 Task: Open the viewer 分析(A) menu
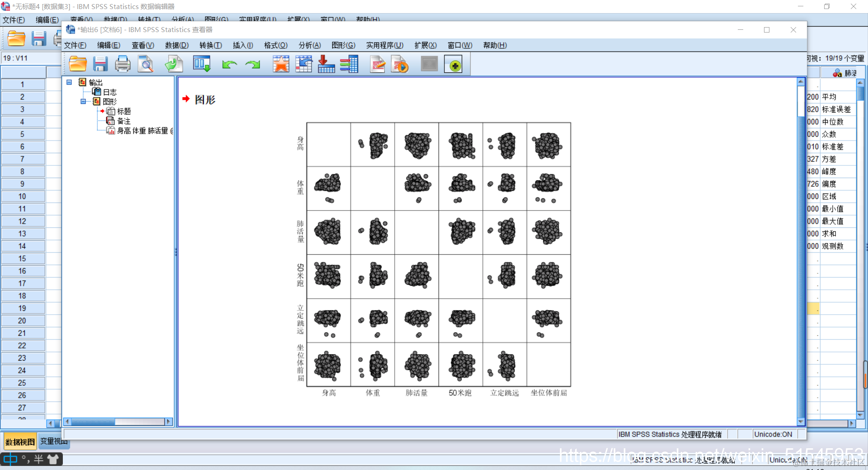coord(310,45)
